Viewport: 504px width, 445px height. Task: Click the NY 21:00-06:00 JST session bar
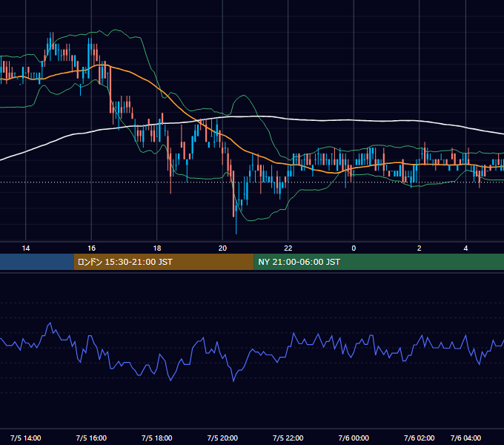pos(379,262)
